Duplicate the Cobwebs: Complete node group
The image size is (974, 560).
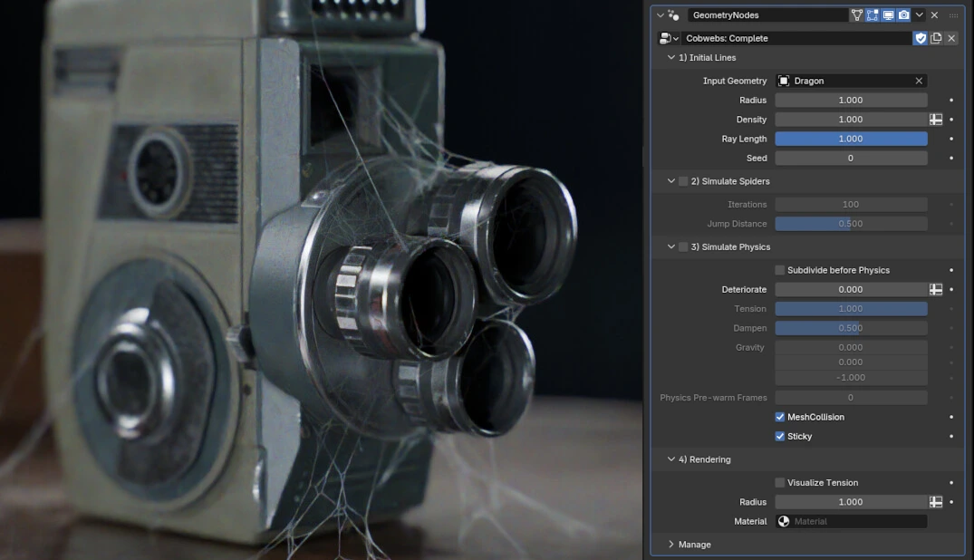pos(935,39)
